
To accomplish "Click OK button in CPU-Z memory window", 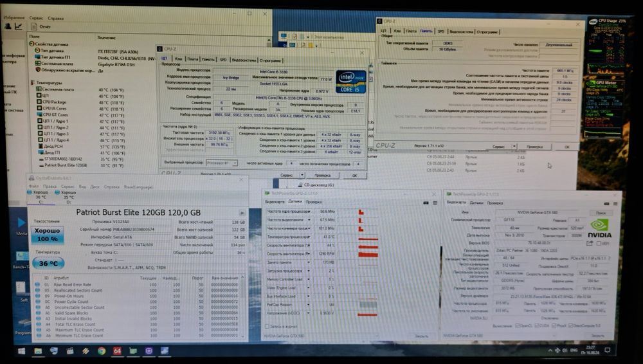I will 566,147.
